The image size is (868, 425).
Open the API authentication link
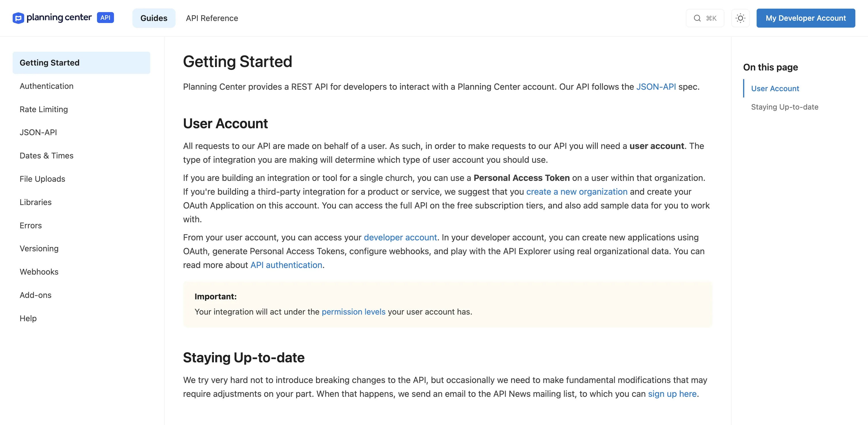pos(286,265)
